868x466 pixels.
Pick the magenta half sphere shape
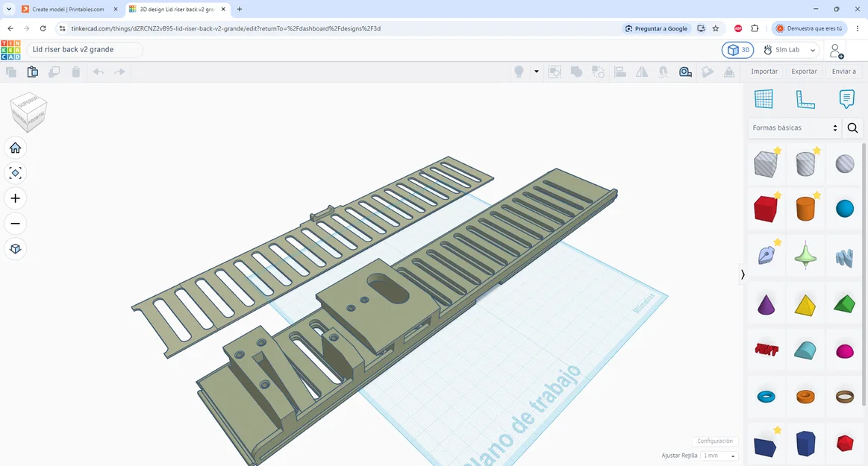coord(845,351)
